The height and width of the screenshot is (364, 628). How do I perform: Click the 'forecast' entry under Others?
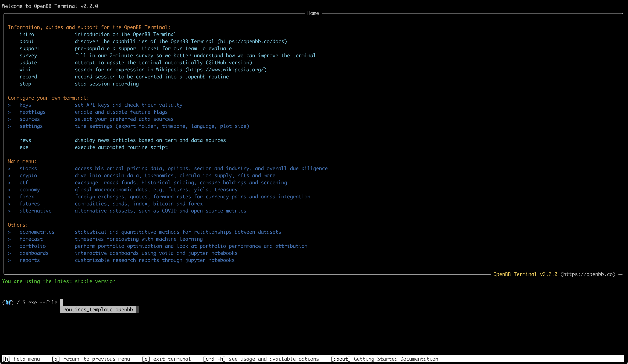[x=31, y=239]
